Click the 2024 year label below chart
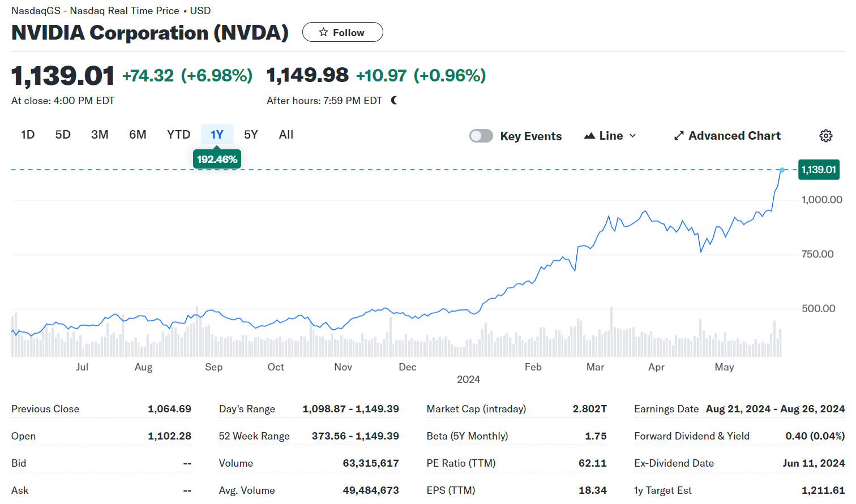856x504 pixels. 468,380
